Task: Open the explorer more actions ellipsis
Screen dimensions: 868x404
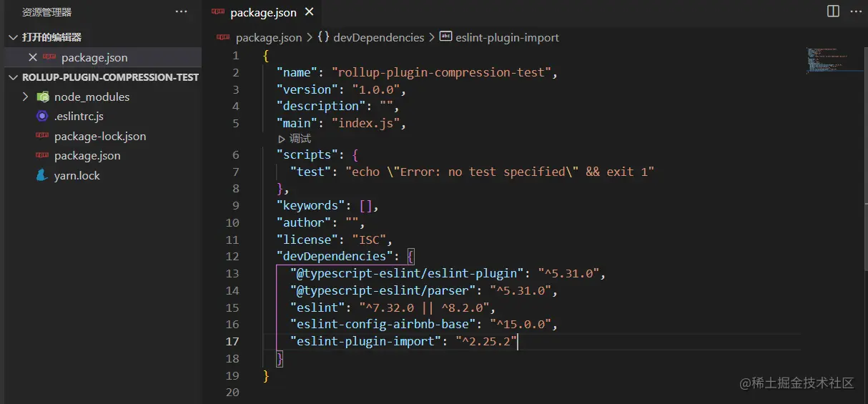Action: (182, 12)
